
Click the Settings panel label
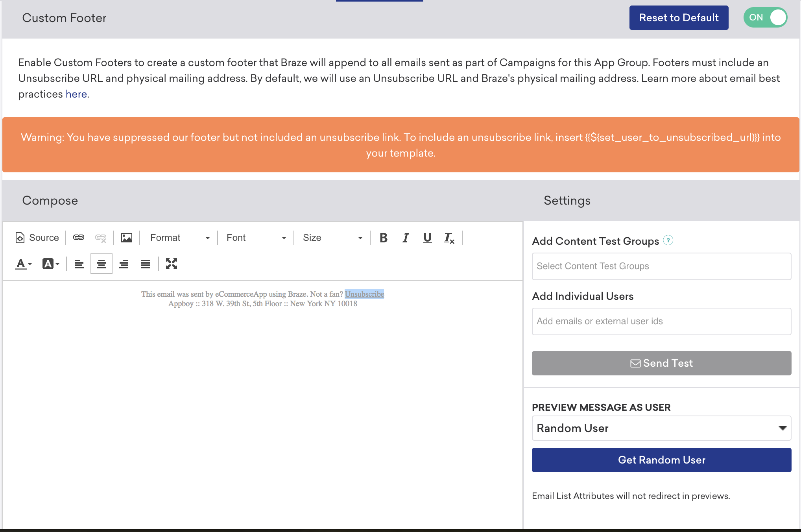coord(567,201)
